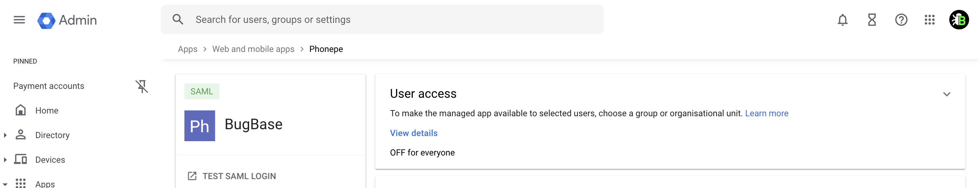Image resolution: width=980 pixels, height=188 pixels.
Task: Open the hamburger main menu
Action: (19, 20)
